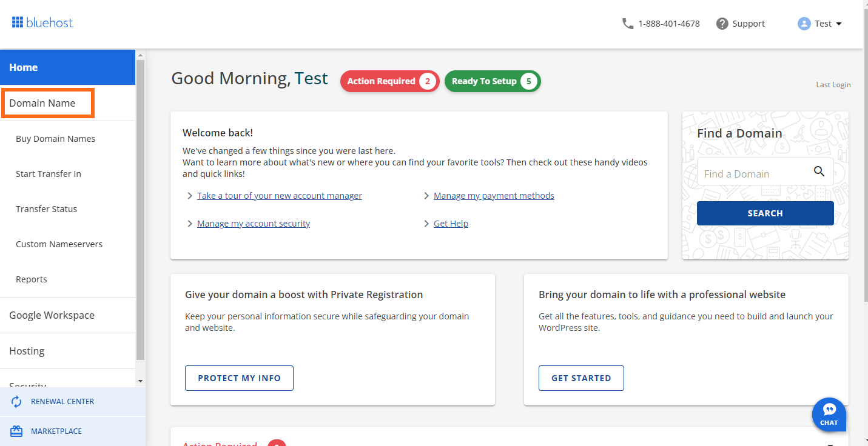Click the Ready To Setup badge
The image size is (868, 446).
(492, 81)
